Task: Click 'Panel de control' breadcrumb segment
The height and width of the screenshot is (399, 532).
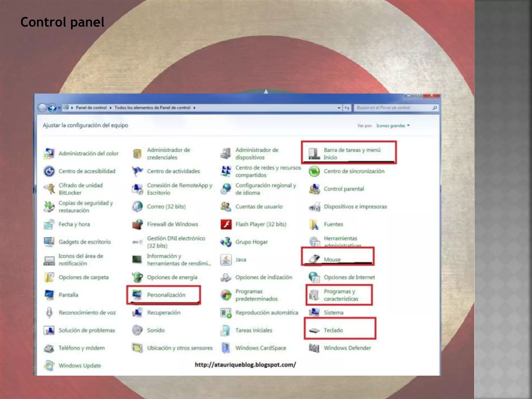Action: 91,108
